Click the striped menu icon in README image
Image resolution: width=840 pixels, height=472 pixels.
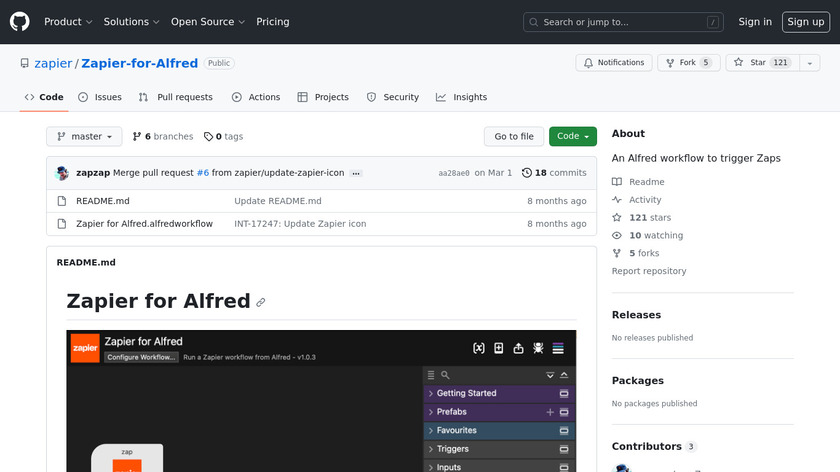(558, 348)
